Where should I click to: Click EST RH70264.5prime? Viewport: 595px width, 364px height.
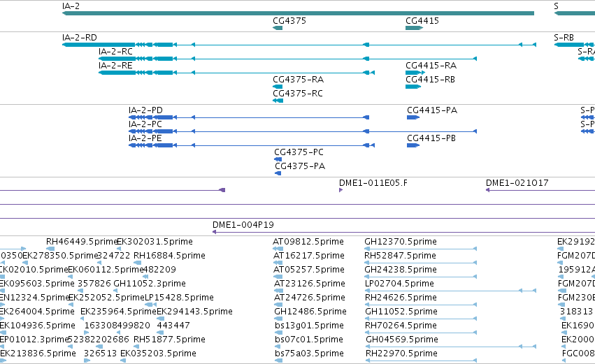coord(401,326)
